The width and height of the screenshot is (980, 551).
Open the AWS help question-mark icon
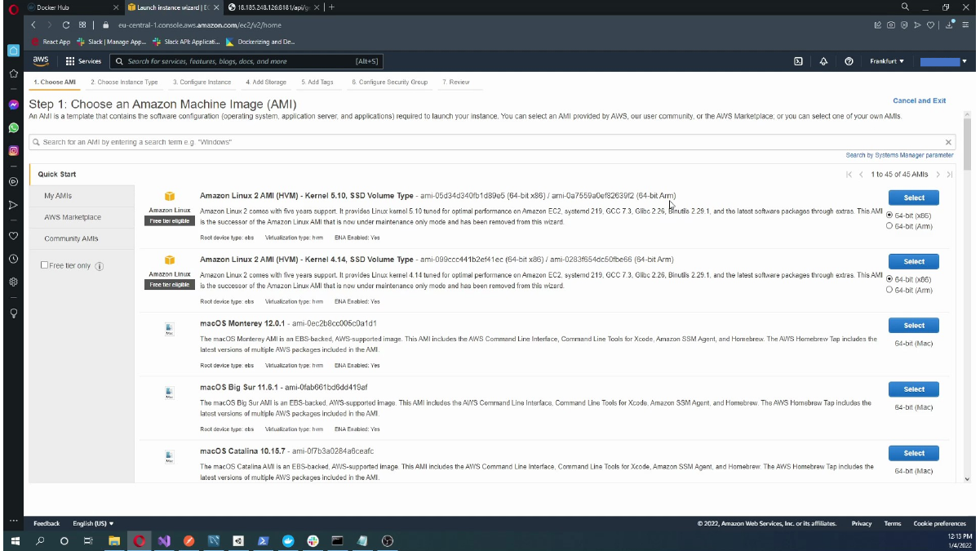coord(849,61)
